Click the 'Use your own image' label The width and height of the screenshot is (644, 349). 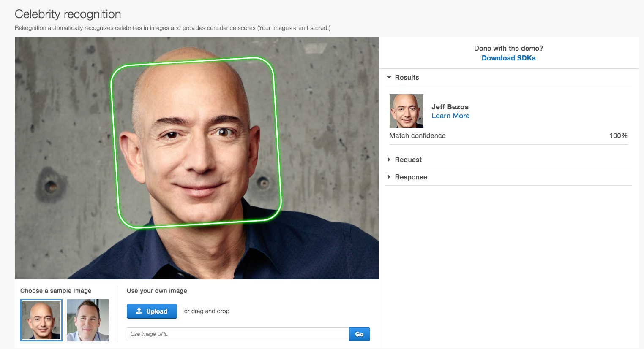pos(157,291)
